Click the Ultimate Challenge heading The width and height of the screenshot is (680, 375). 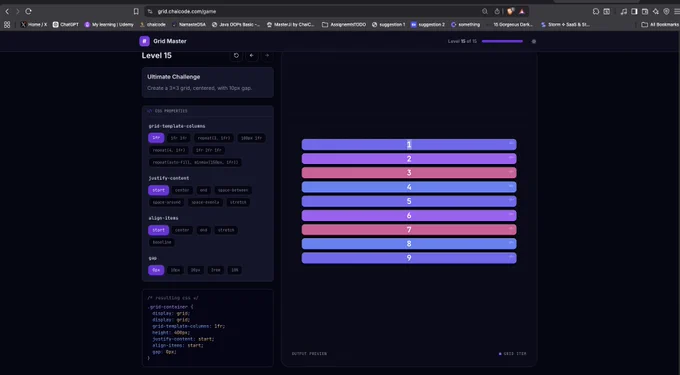173,77
